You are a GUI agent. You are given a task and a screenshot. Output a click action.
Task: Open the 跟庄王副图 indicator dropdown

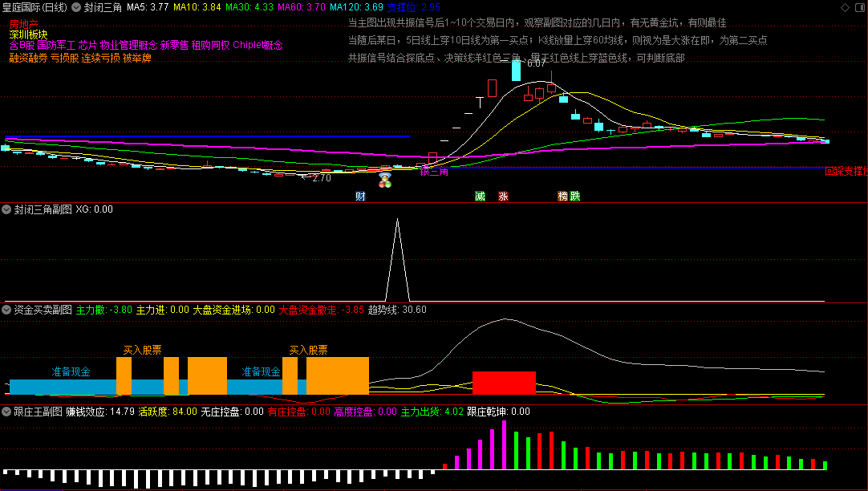click(6, 412)
